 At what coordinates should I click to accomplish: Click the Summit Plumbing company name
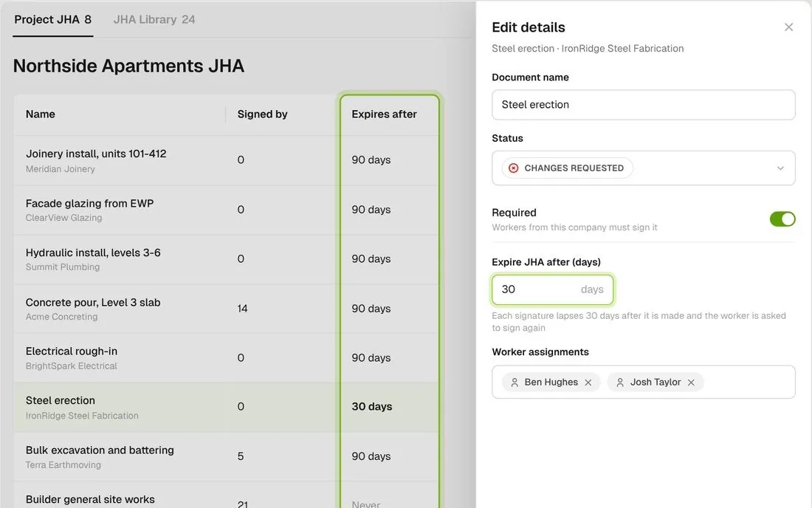(x=63, y=267)
